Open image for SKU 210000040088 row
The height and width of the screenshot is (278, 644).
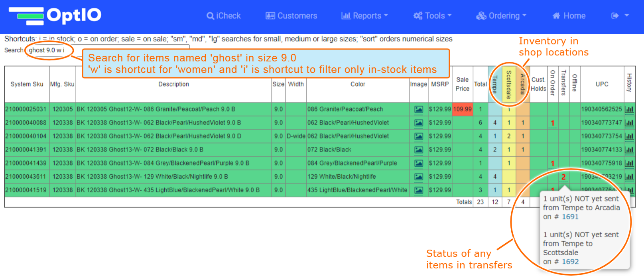click(419, 123)
